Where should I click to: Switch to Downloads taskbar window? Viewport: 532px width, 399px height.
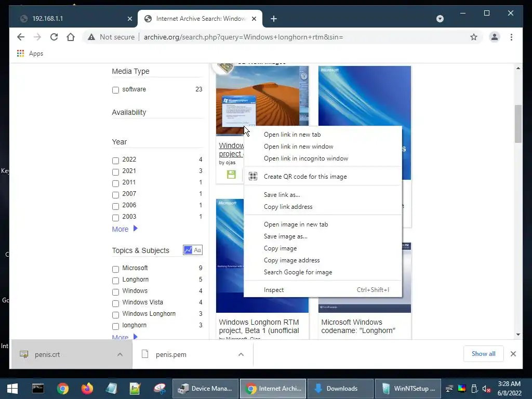(x=340, y=389)
